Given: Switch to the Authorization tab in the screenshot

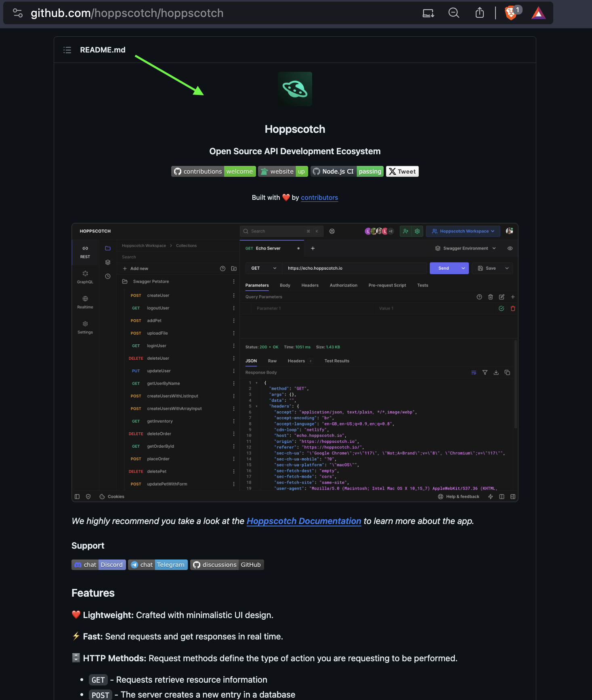Looking at the screenshot, I should pos(344,285).
